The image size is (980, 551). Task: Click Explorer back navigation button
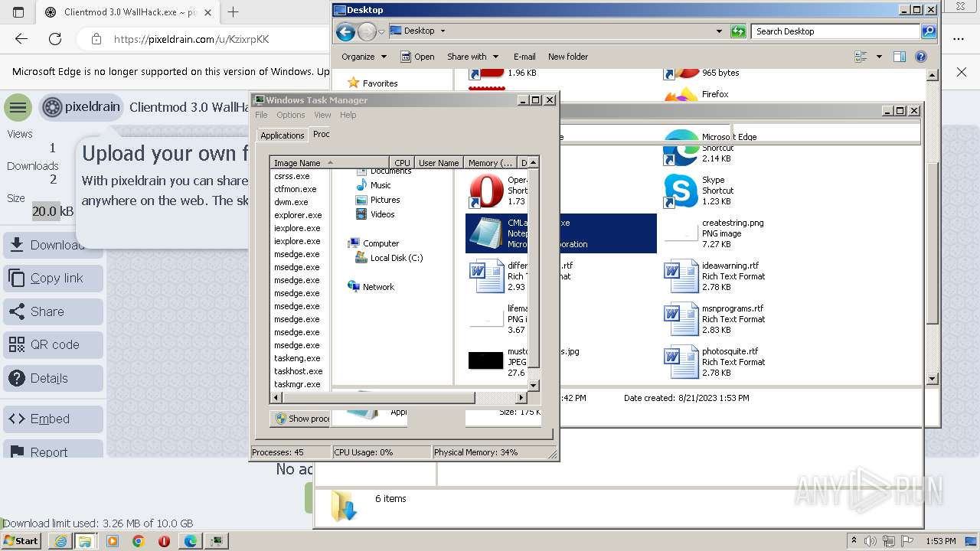[345, 31]
